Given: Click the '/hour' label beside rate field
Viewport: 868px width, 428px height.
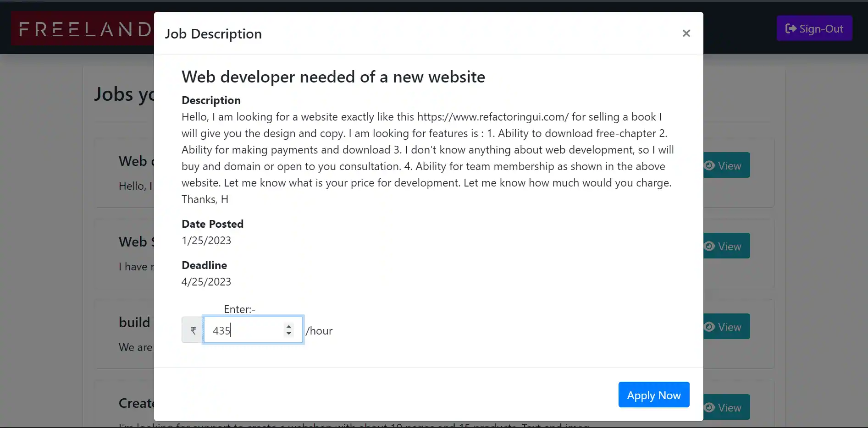Looking at the screenshot, I should click(319, 331).
